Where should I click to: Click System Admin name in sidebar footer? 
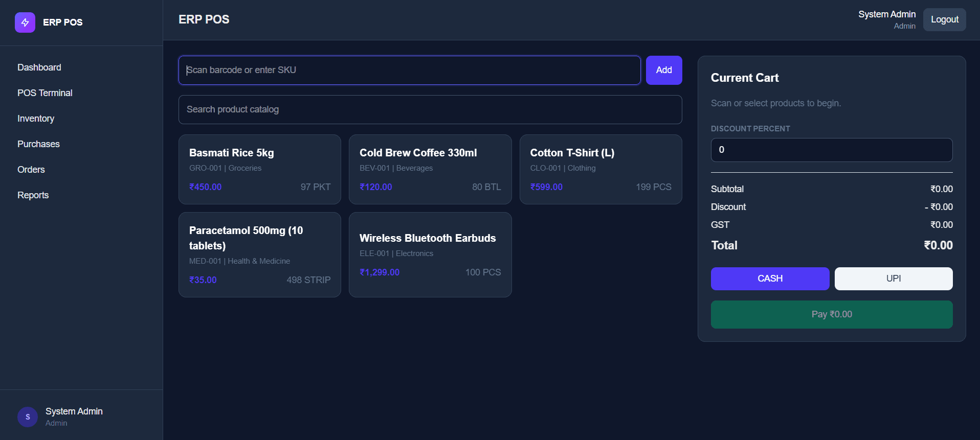(x=74, y=411)
